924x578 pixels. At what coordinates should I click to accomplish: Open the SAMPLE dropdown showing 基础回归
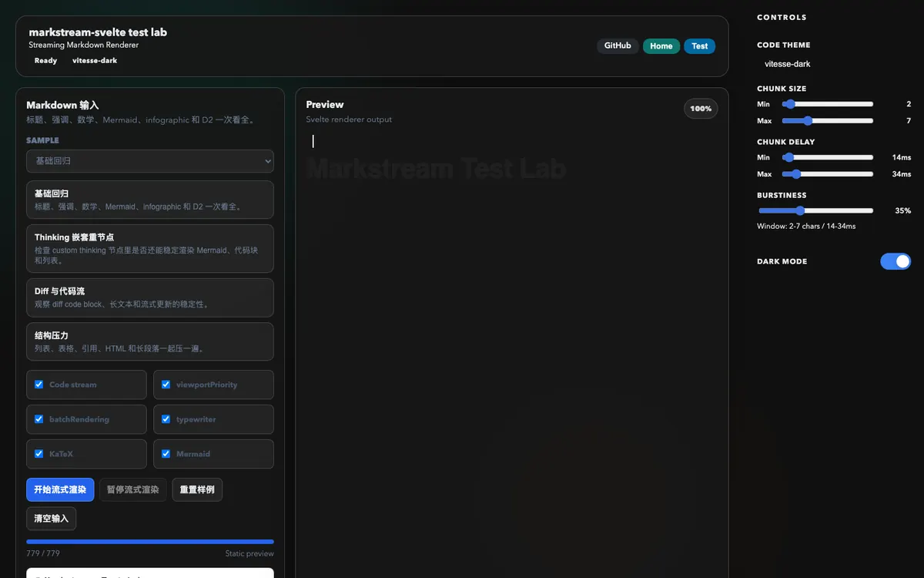[150, 161]
